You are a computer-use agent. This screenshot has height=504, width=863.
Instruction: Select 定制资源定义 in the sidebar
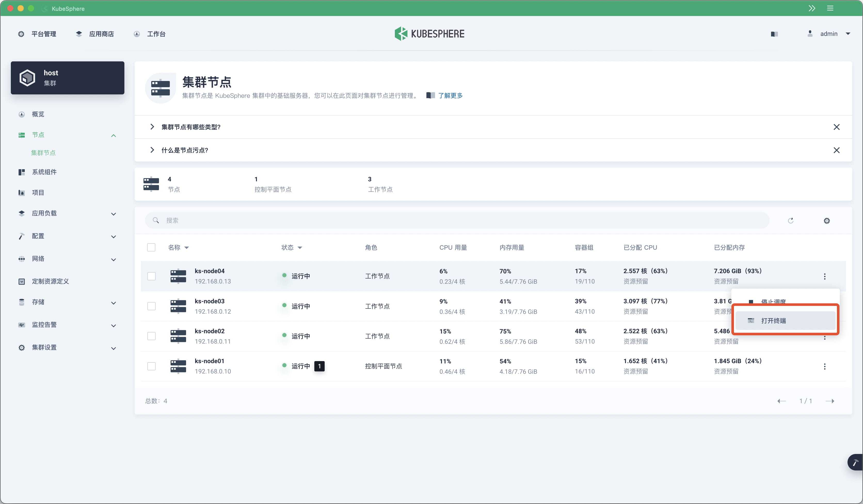[x=50, y=281]
